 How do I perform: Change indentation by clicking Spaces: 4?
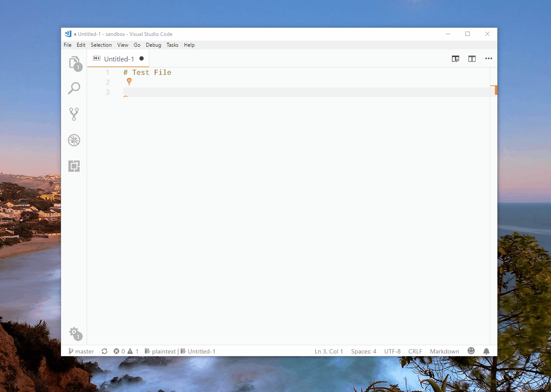click(x=363, y=351)
